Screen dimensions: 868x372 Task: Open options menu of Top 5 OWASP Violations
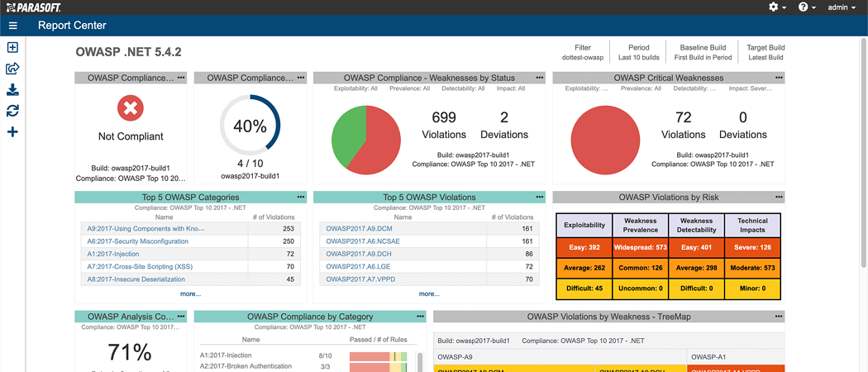pos(540,197)
